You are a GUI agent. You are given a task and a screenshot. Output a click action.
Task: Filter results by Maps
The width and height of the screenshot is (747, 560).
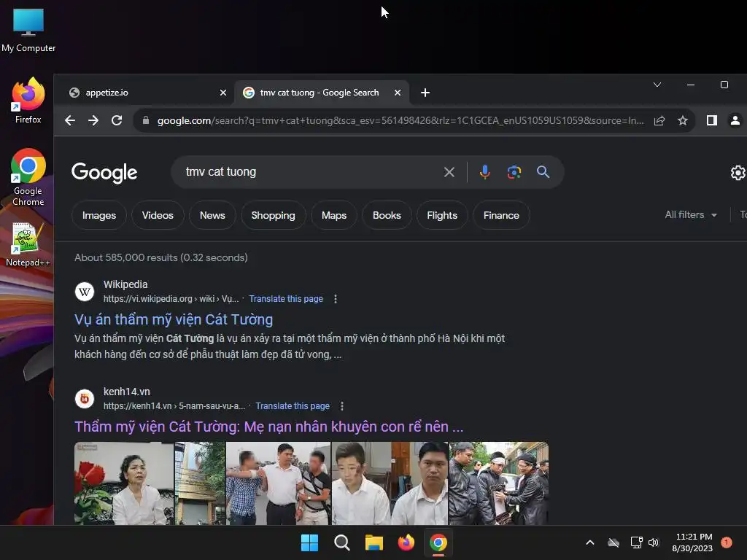[334, 215]
